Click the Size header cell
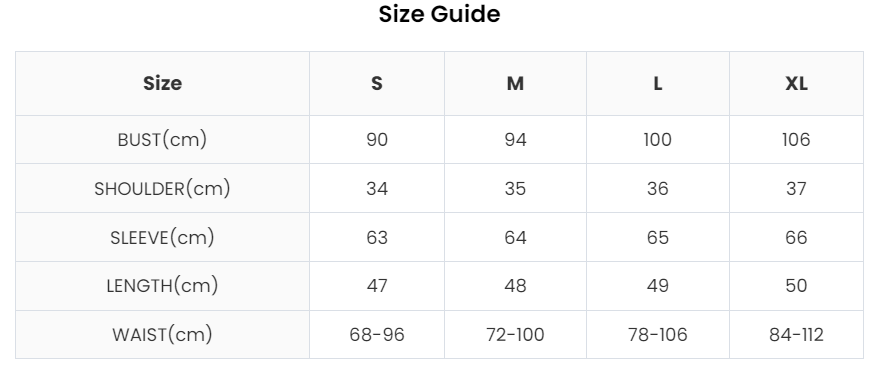This screenshot has width=879, height=372. [x=162, y=83]
